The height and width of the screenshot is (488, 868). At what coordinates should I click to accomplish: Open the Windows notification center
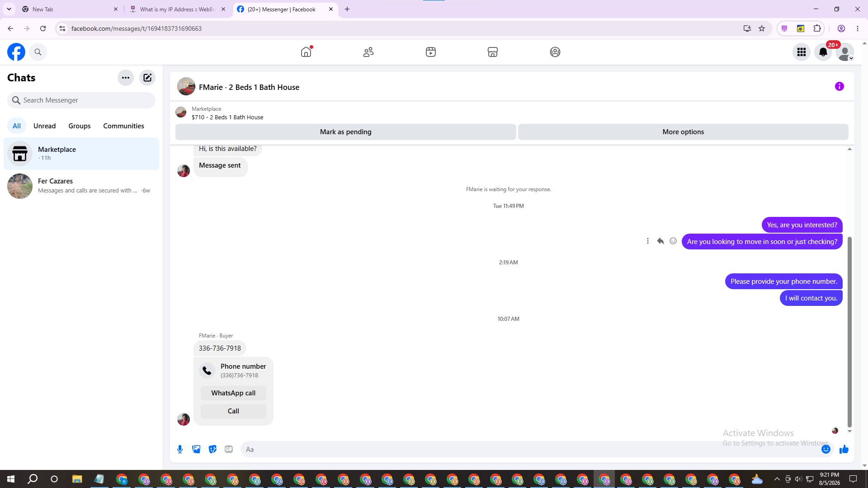click(853, 479)
